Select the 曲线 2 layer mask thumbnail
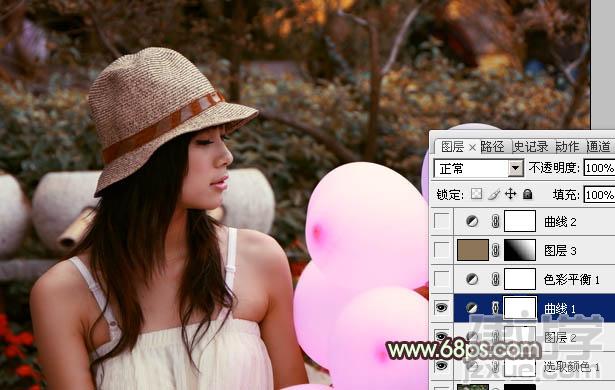The image size is (615, 390). point(520,221)
